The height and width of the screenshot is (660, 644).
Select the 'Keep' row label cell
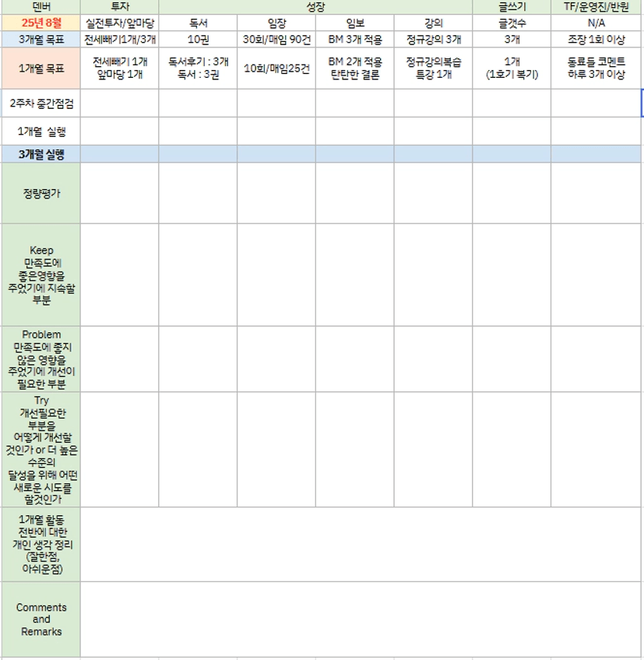point(40,275)
